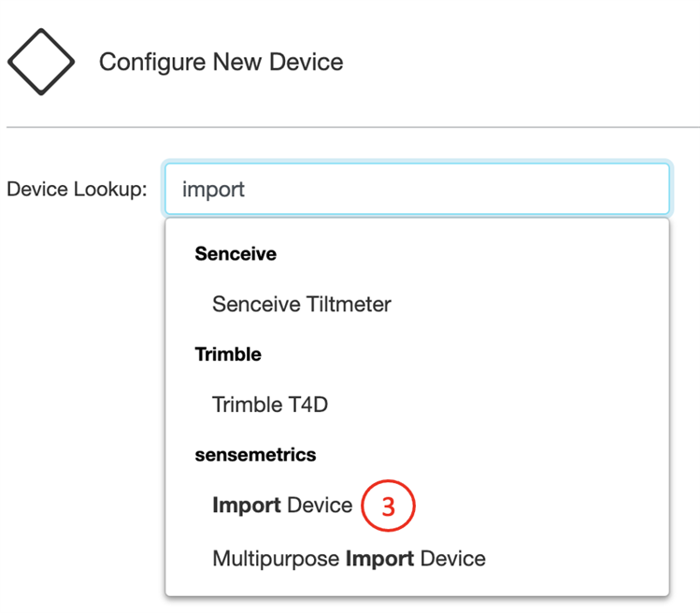Viewport: 700px width, 613px height.
Task: Click the Device Lookup label
Action: point(77,190)
